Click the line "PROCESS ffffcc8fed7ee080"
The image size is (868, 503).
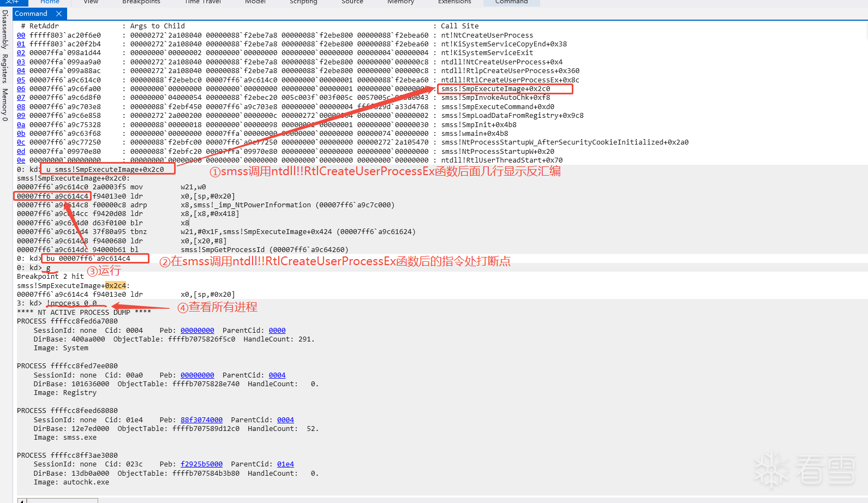click(67, 366)
